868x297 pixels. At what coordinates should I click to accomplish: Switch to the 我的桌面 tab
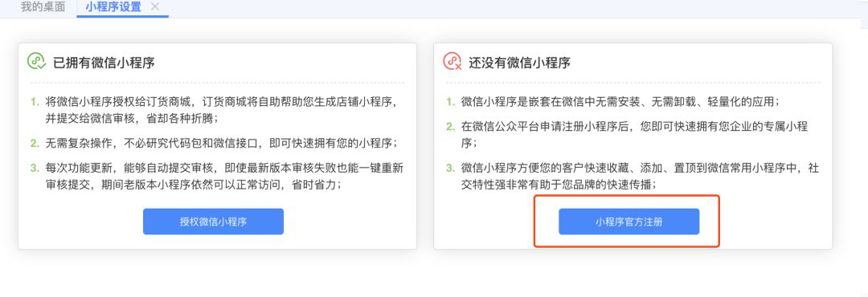pos(43,7)
